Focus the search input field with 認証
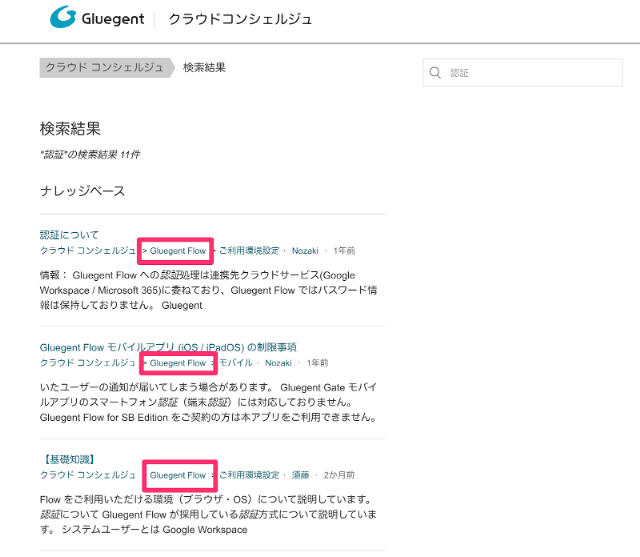The width and height of the screenshot is (640, 557). (522, 73)
